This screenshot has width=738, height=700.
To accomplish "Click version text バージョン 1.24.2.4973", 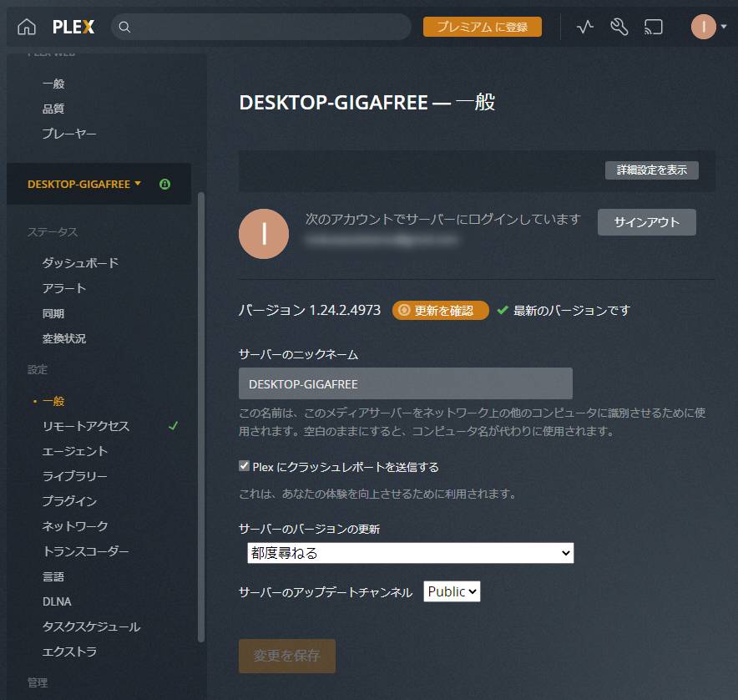I will 310,310.
